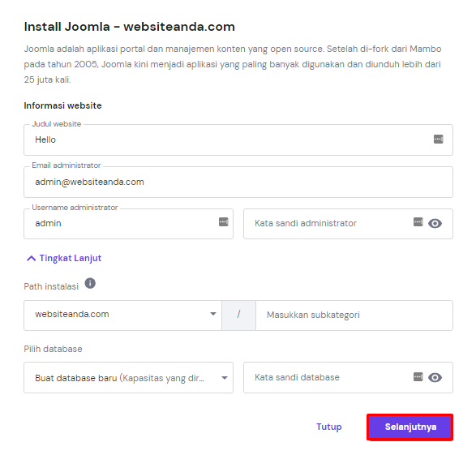This screenshot has height=468, width=476.
Task: Click autofill icon in Kata sandi administrator field
Action: coord(418,222)
